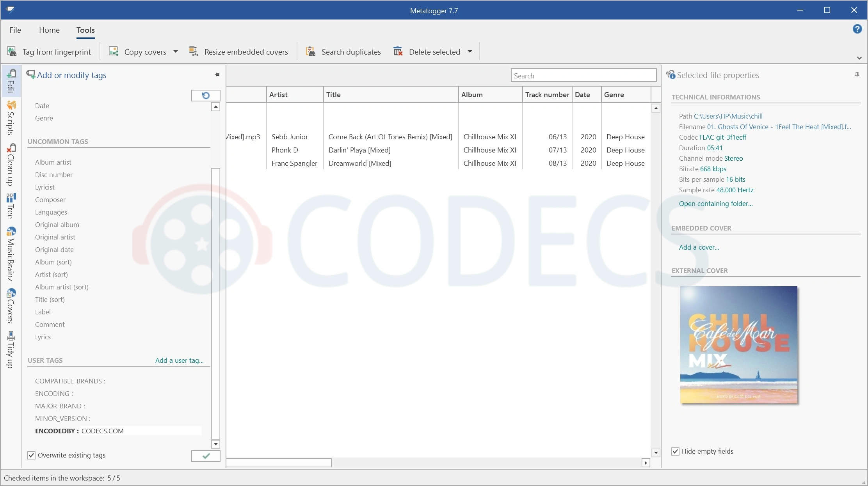Screen dimensions: 868x486
Task: Click the Search input field
Action: pos(583,76)
